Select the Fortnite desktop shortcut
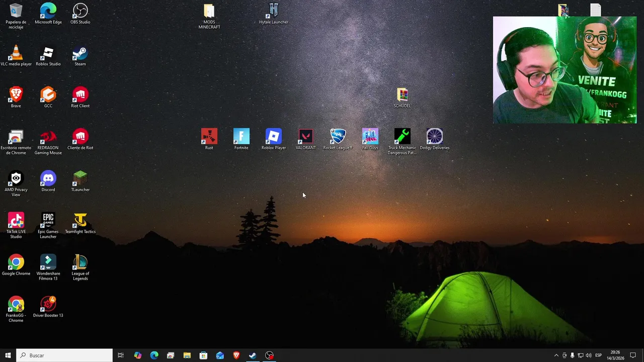The height and width of the screenshot is (362, 644). (242, 139)
